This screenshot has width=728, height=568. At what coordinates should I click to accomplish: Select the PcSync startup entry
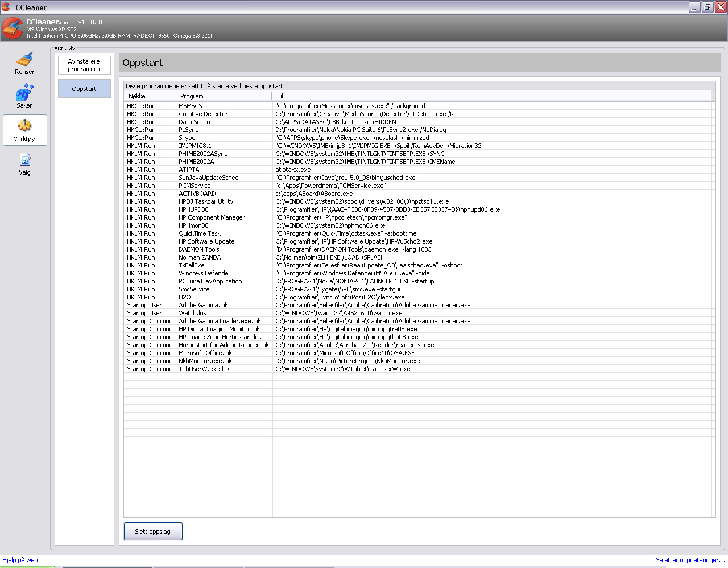(419, 130)
